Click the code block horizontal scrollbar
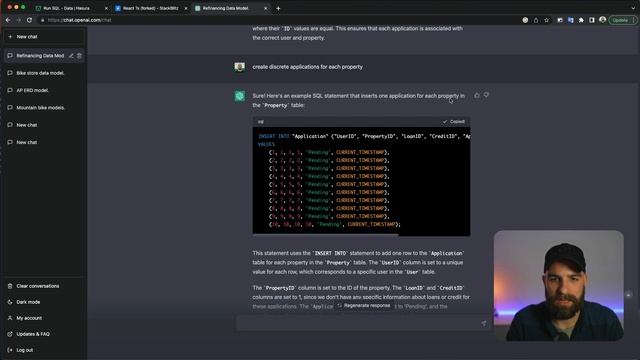 click(325, 235)
